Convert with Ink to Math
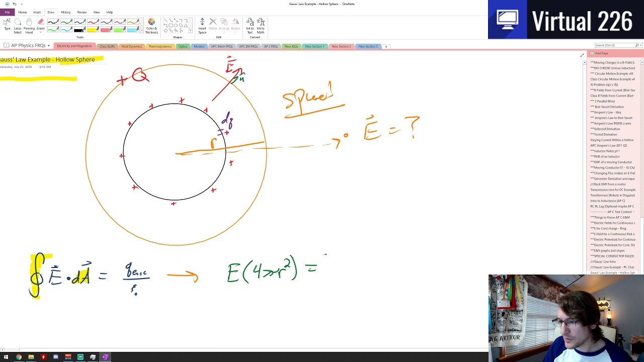 (x=261, y=26)
